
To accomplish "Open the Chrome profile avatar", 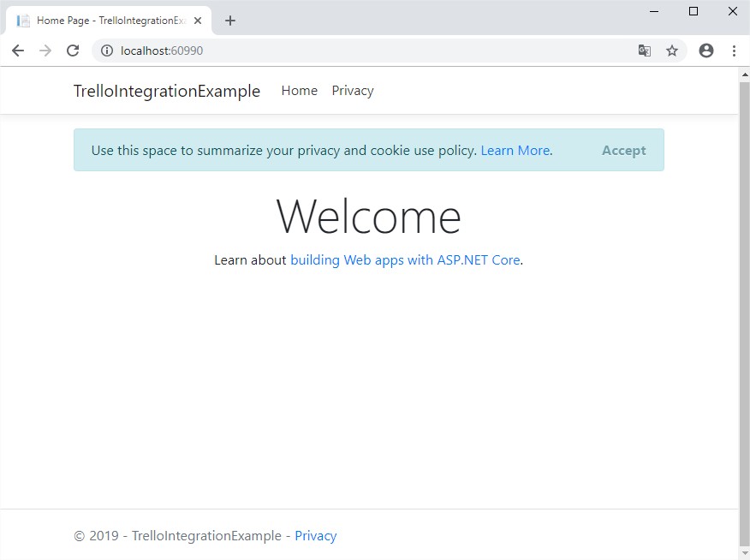I will pos(706,51).
